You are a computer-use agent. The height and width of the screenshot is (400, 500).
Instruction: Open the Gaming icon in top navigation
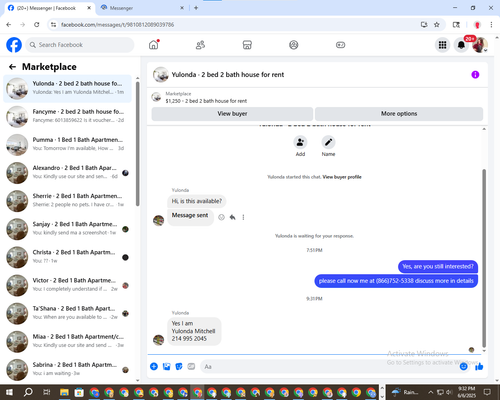(x=340, y=45)
